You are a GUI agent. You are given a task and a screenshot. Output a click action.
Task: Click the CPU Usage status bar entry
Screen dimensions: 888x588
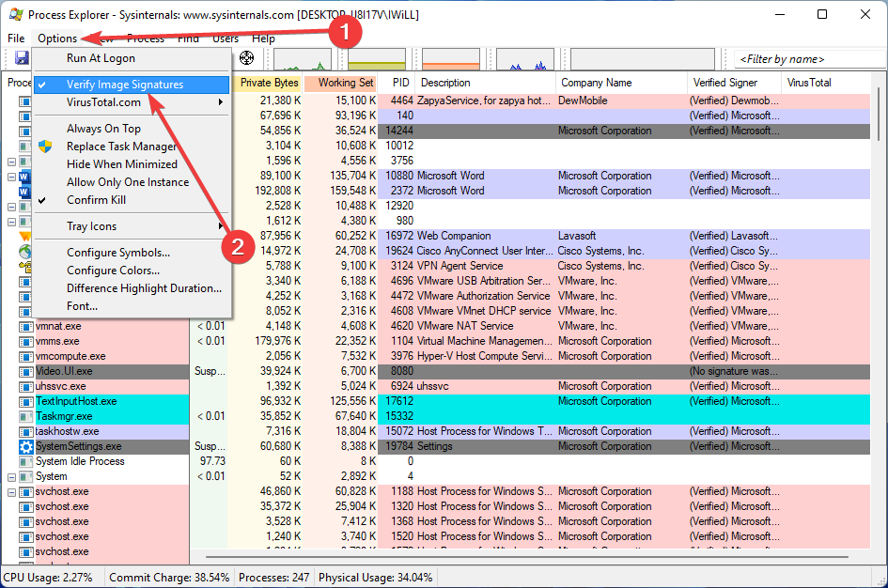point(48,578)
